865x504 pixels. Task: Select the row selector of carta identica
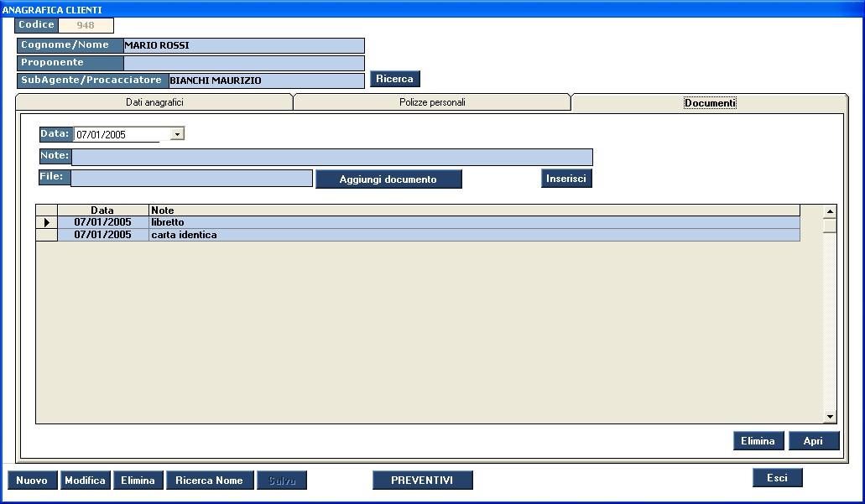click(x=47, y=235)
